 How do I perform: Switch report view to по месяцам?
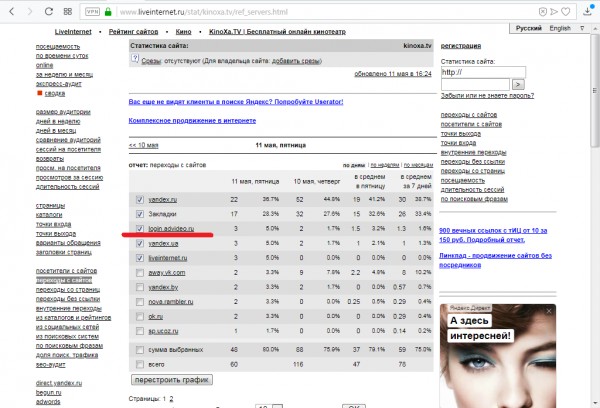click(x=418, y=165)
